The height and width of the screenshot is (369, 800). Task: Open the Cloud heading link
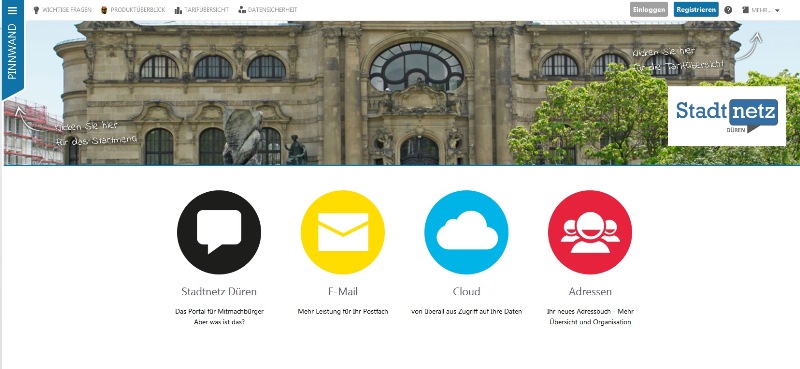click(x=466, y=291)
